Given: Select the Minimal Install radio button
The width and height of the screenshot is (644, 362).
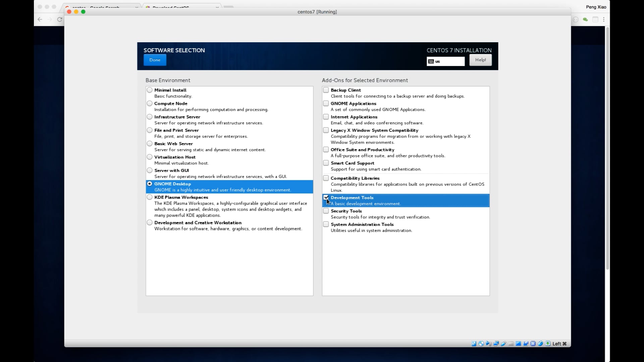Looking at the screenshot, I should [x=150, y=90].
